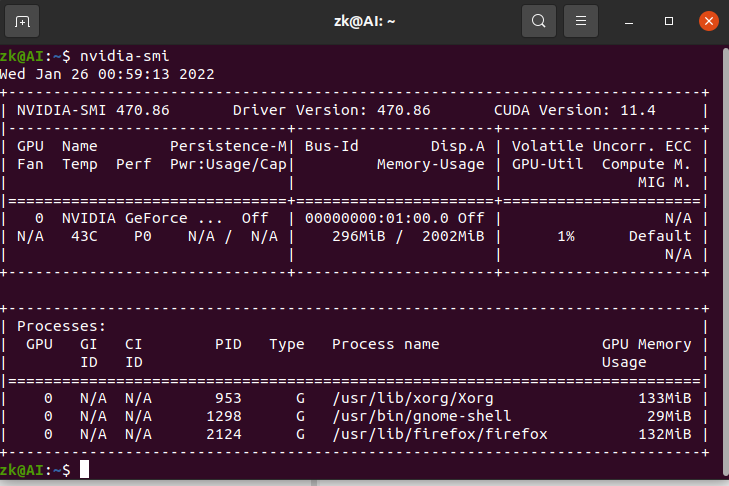This screenshot has width=729, height=486.
Task: Click the terminal vertical scrollbar
Action: pyautogui.click(x=725, y=260)
